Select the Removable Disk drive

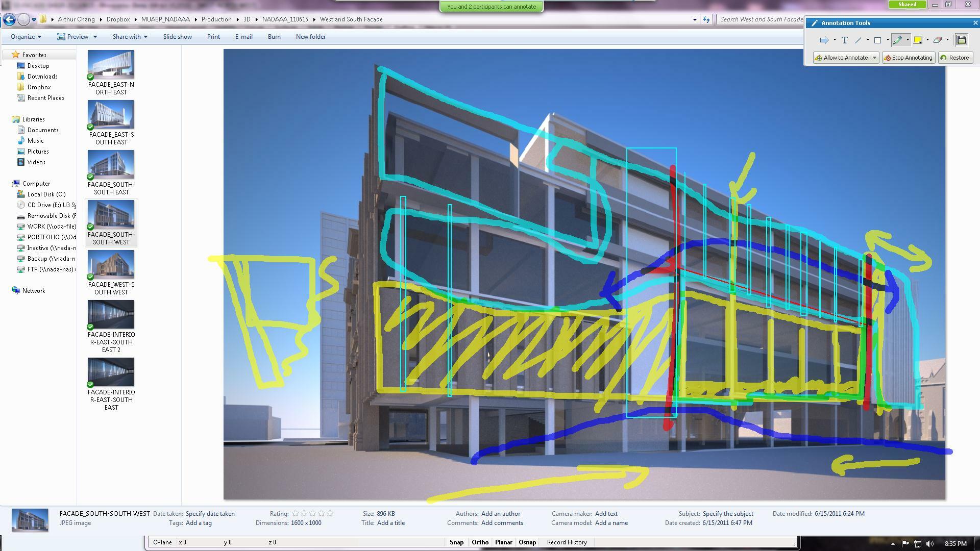point(46,216)
